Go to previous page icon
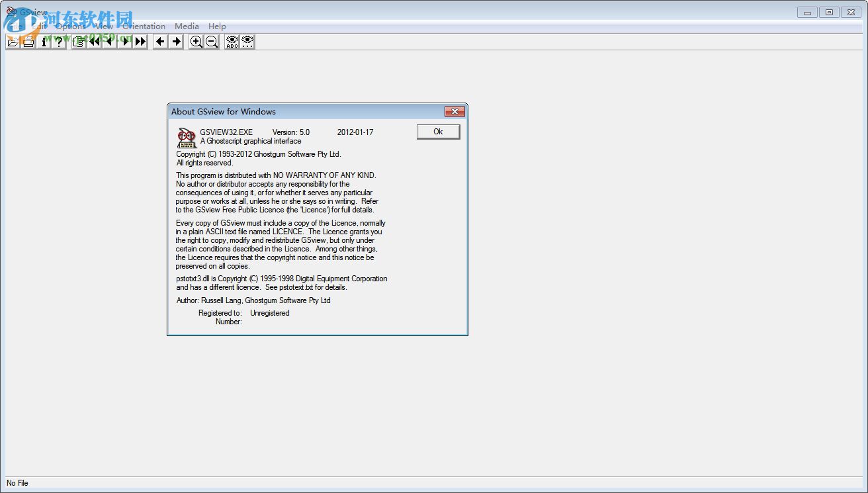This screenshot has height=493, width=868. tap(108, 41)
